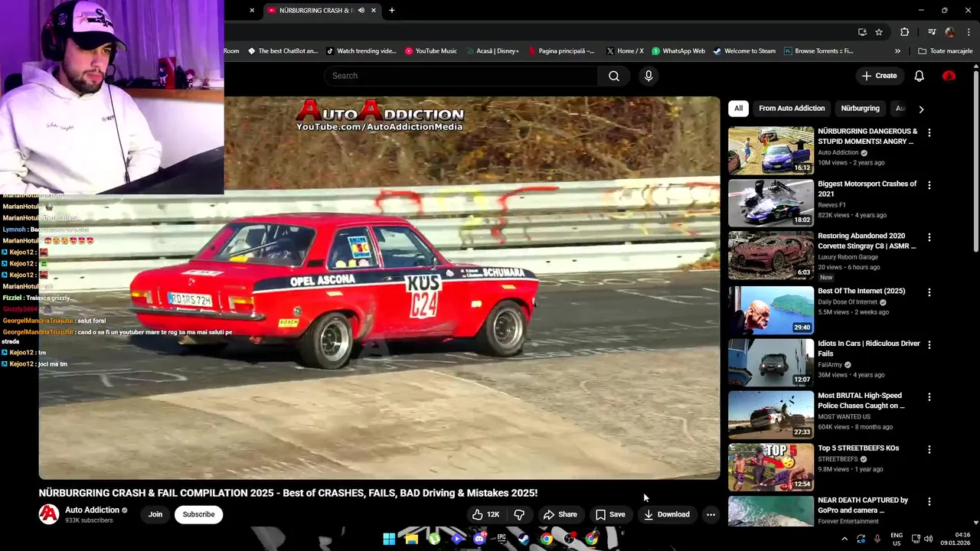Mute the NÜRBURGRING tab via speaker icon
980x551 pixels.
361,10
